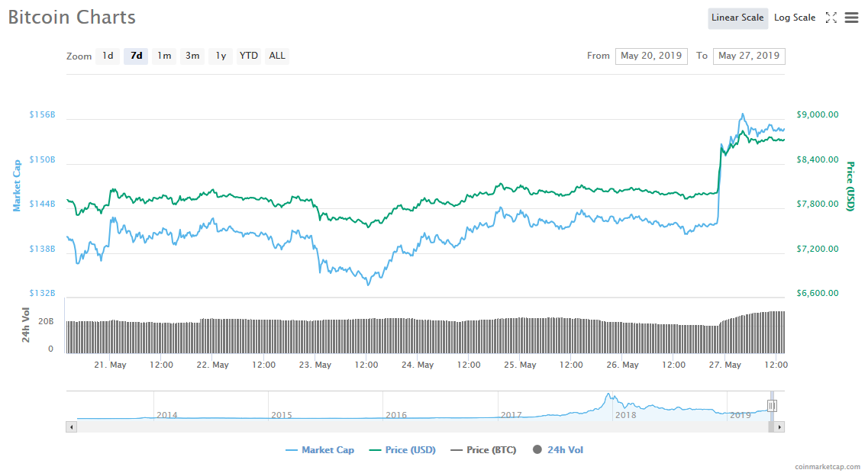Toggle Price (BTC) series in legend
Image resolution: width=868 pixels, height=473 pixels.
[x=483, y=450]
